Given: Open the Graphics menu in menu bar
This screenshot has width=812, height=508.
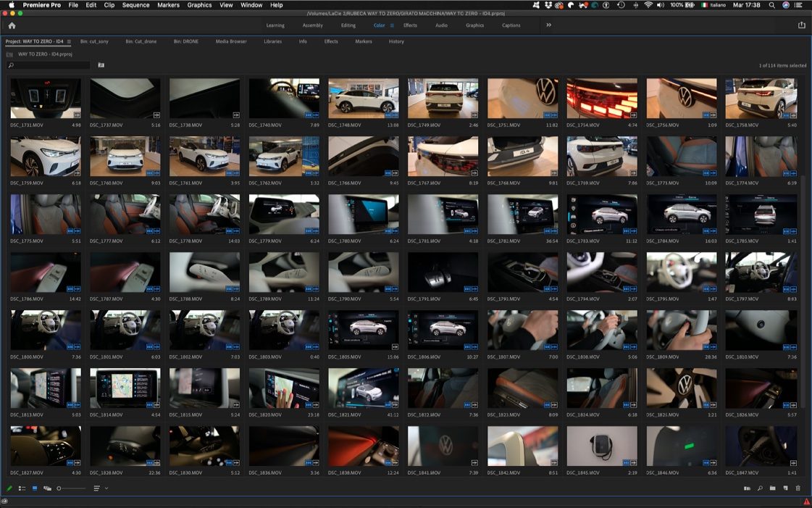Looking at the screenshot, I should [x=199, y=5].
